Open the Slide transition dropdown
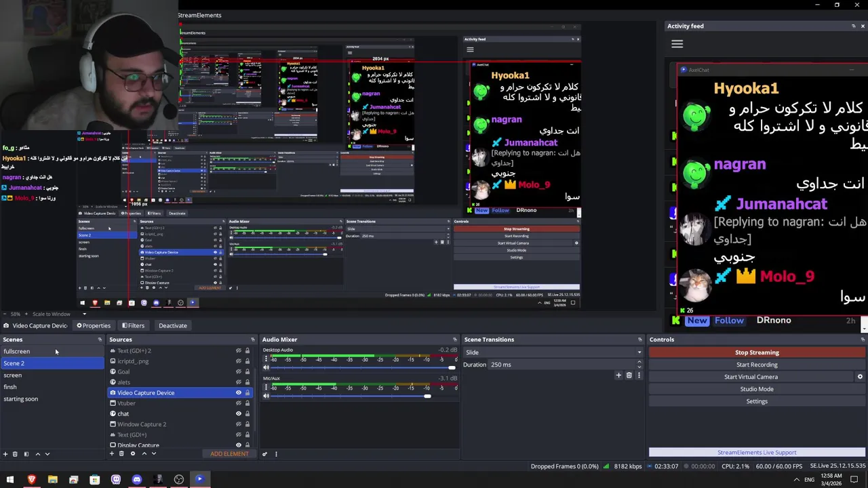Screen dimensions: 868x488 point(553,352)
